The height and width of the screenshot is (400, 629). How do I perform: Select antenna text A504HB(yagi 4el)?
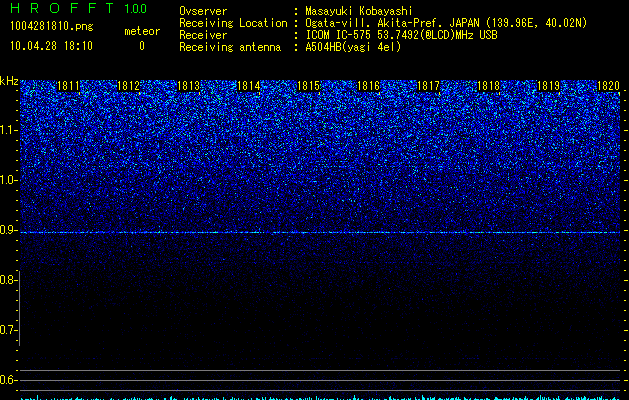pos(353,47)
